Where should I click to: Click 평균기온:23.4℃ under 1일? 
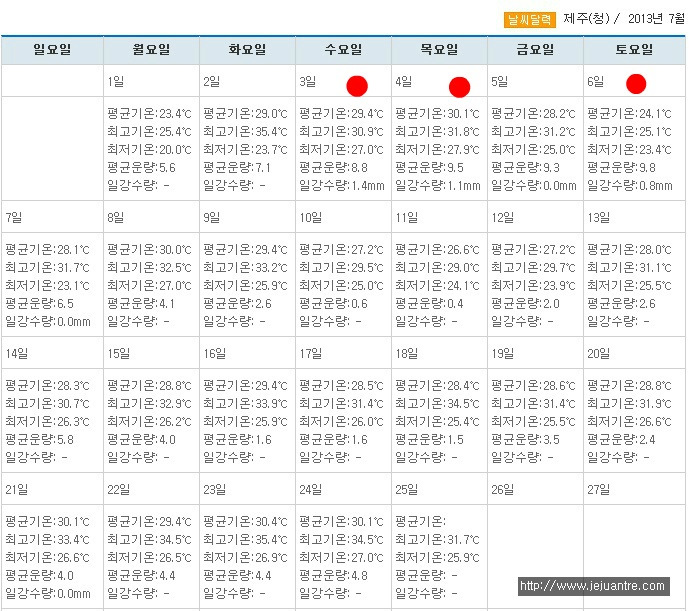[x=149, y=114]
